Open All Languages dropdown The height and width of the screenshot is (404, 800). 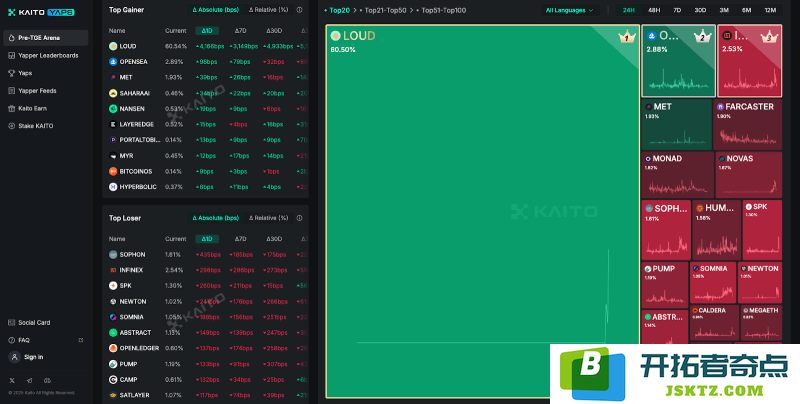(x=570, y=10)
